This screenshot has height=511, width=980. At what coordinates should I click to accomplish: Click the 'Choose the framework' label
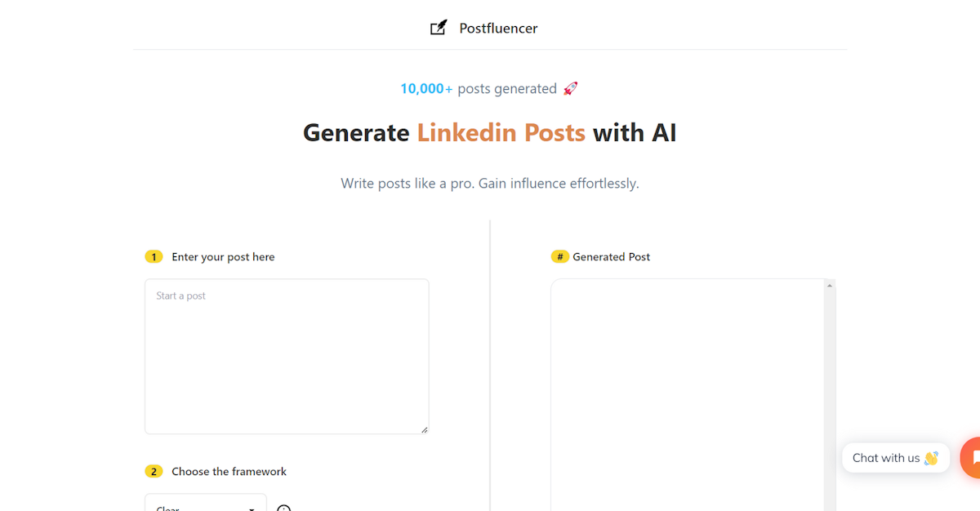[x=229, y=471]
